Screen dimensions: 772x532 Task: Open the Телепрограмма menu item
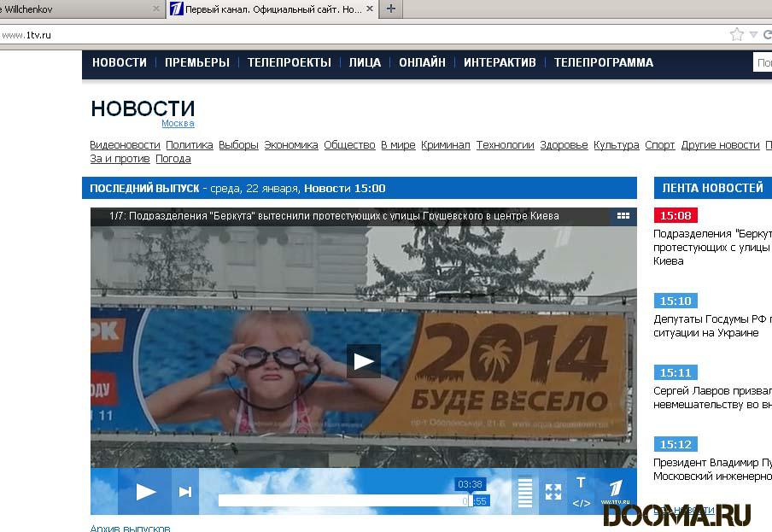tap(603, 62)
